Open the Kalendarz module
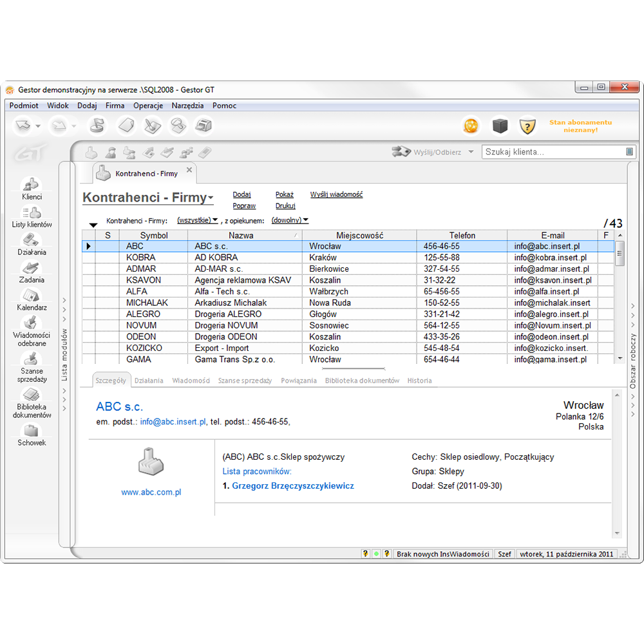 tap(32, 297)
